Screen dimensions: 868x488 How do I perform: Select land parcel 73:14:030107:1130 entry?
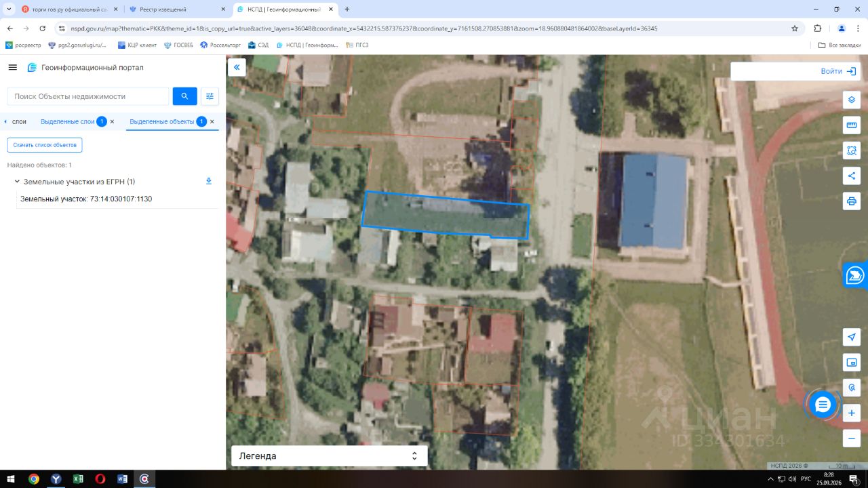coord(86,199)
